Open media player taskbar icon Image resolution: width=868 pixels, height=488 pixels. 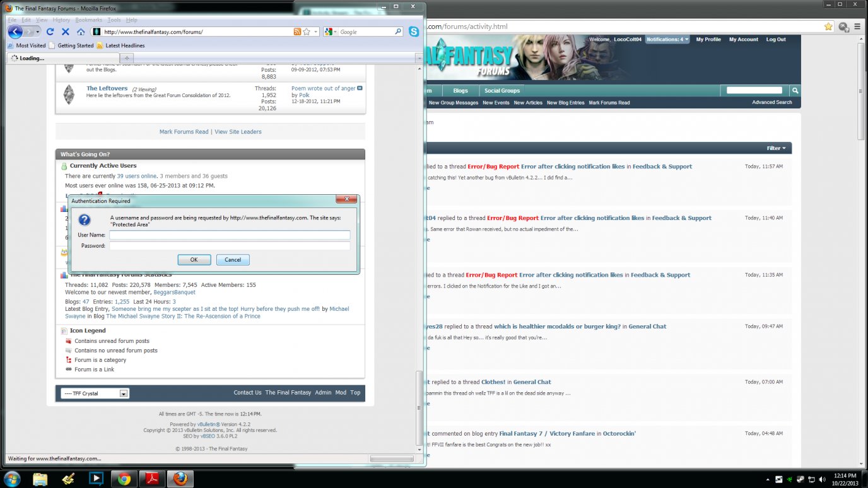coord(96,479)
